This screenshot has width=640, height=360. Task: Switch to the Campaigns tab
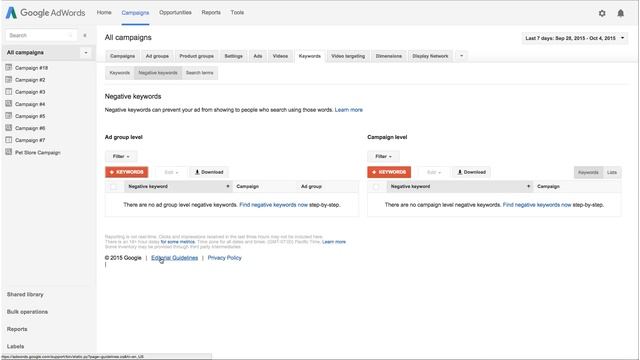pos(122,56)
